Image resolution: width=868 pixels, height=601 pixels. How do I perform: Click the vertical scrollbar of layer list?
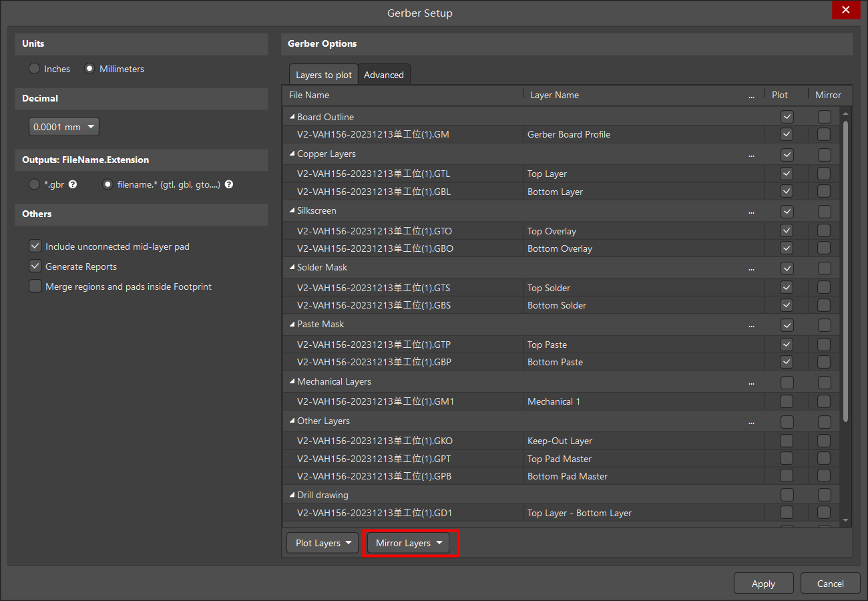[x=846, y=267]
